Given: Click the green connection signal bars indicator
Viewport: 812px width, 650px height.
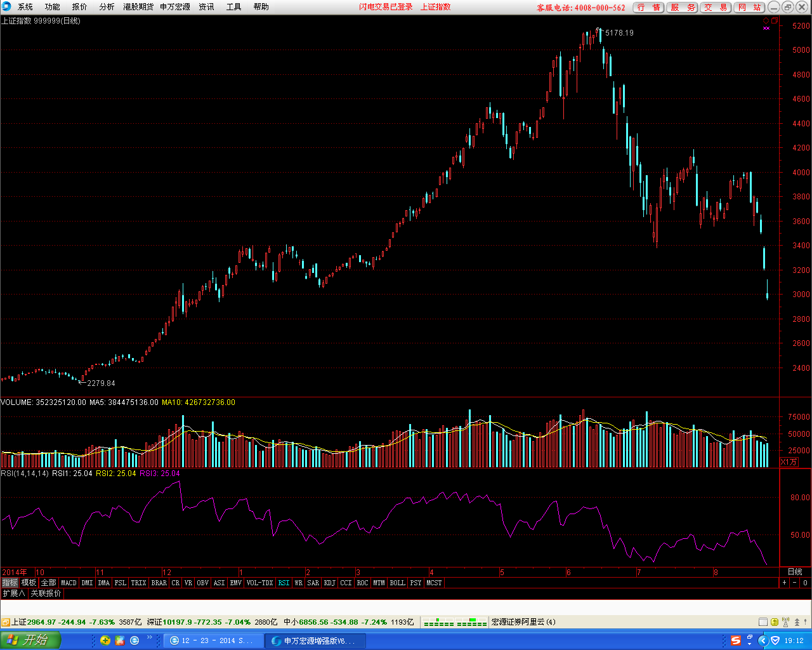Looking at the screenshot, I should [x=455, y=622].
